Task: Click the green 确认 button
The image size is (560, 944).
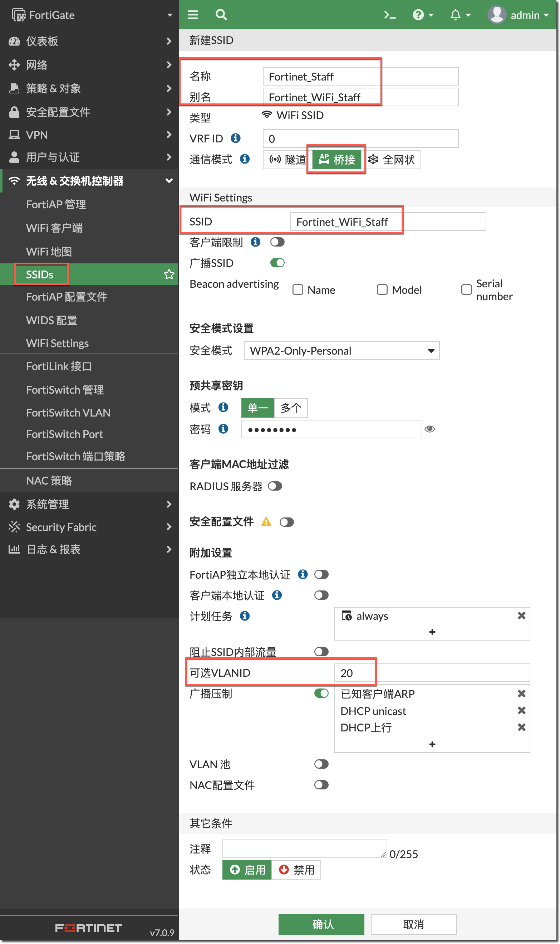Action: click(x=321, y=924)
